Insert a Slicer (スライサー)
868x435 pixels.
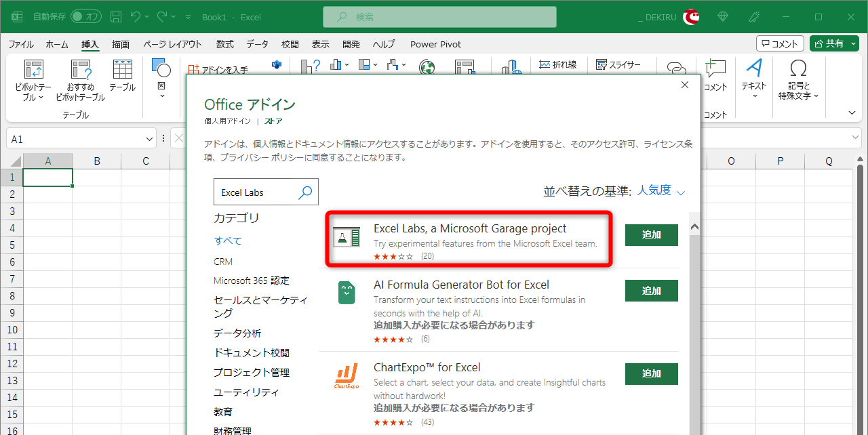618,65
